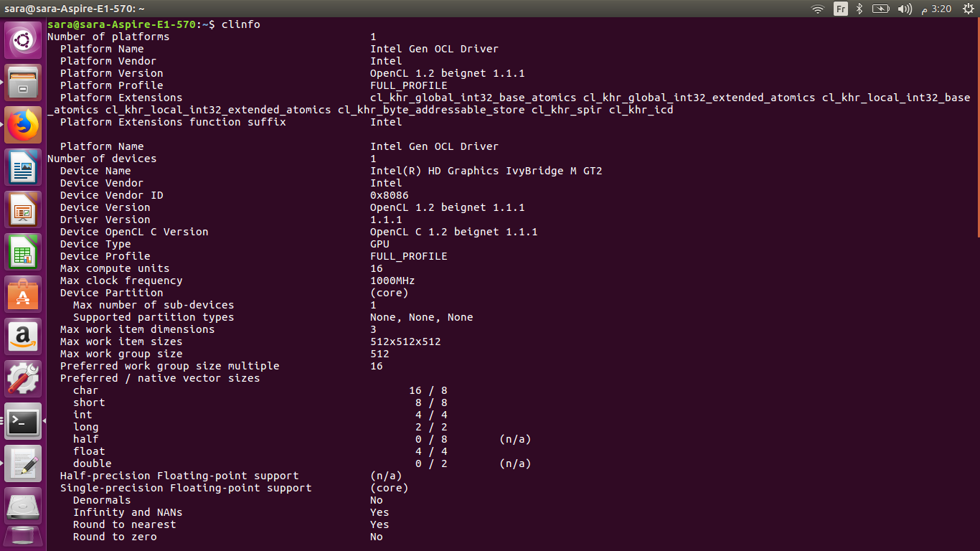Viewport: 980px width, 551px height.
Task: Launch LibreOffice Calc from the dock
Action: (23, 252)
